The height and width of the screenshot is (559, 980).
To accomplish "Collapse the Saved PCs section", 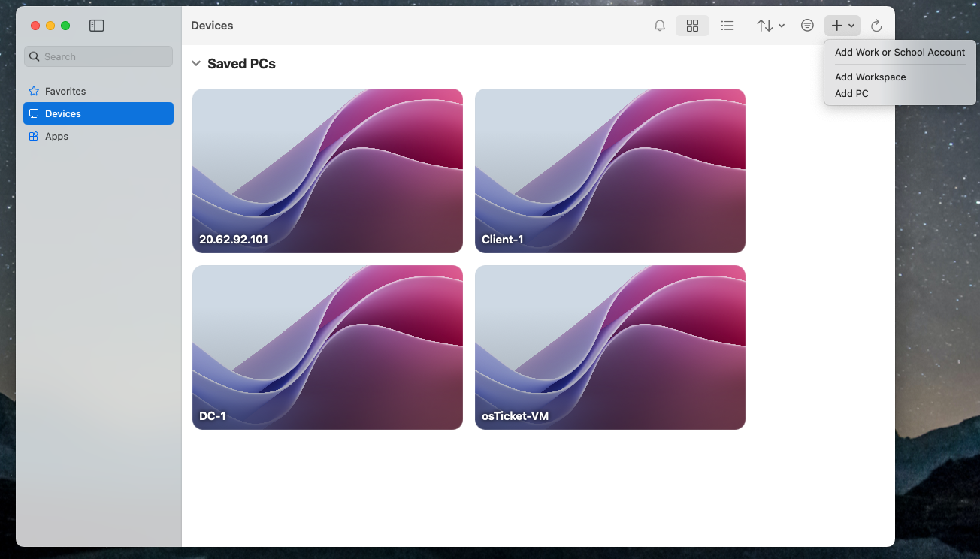I will click(196, 64).
